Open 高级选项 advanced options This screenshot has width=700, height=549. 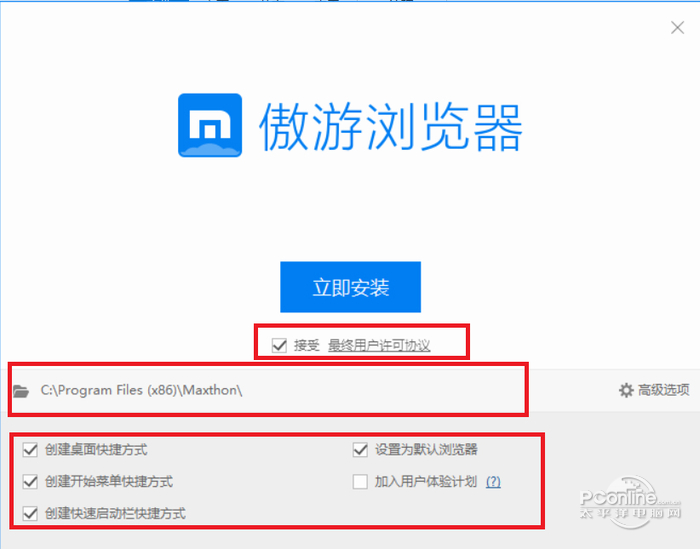654,390
